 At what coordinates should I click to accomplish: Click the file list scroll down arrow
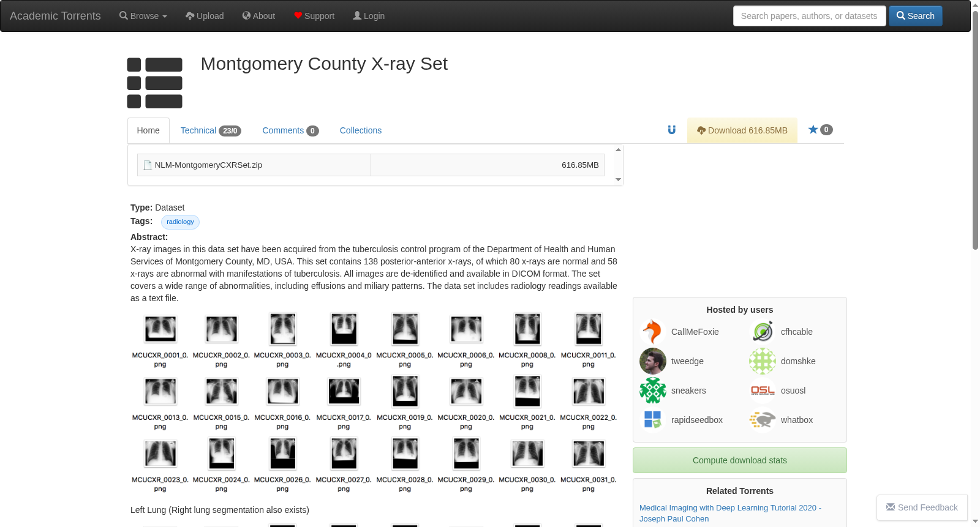tap(619, 179)
